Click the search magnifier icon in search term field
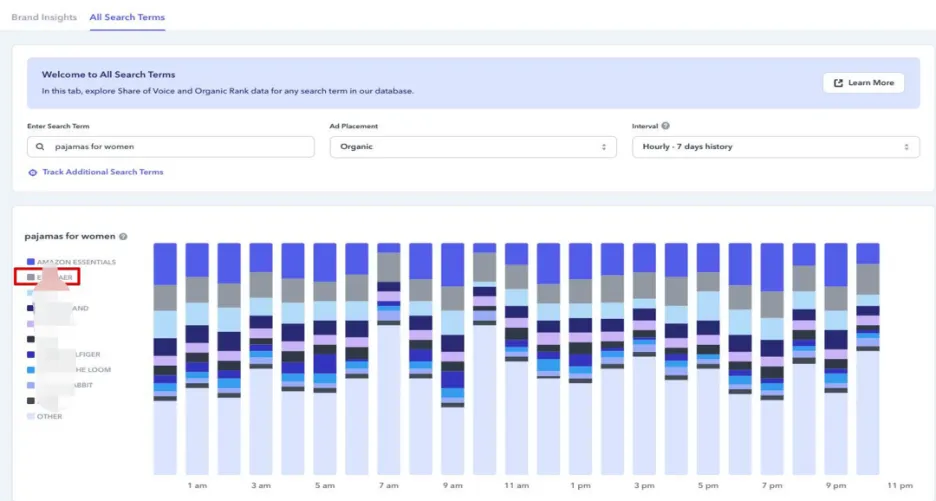Screen dimensions: 936x501 click(40, 146)
